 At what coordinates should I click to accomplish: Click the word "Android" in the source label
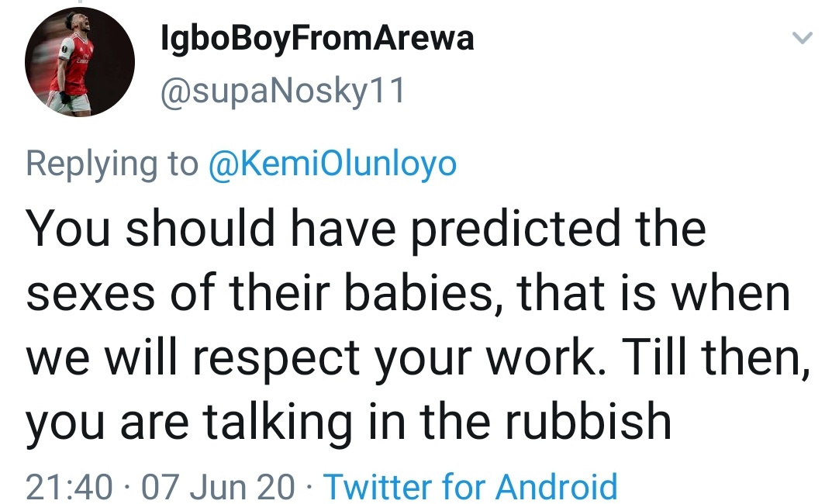pos(556,486)
